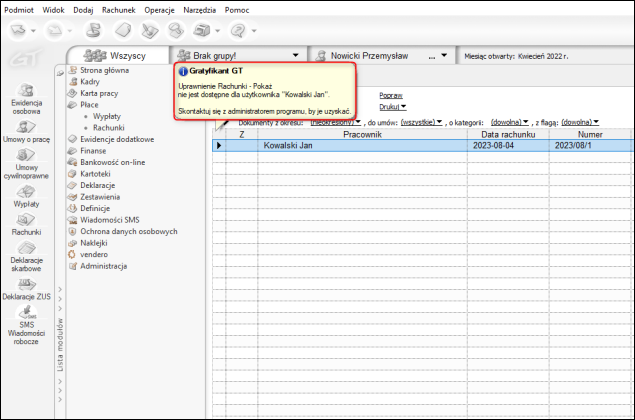Open the flag (dowolna) filter dropdown
Screen dimensions: 635x420
point(580,122)
